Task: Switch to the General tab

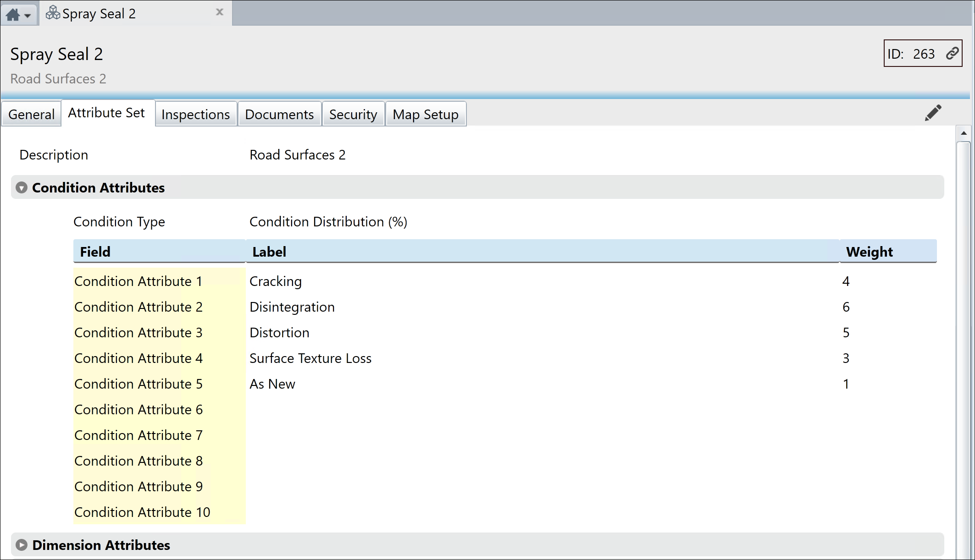Action: click(x=31, y=114)
